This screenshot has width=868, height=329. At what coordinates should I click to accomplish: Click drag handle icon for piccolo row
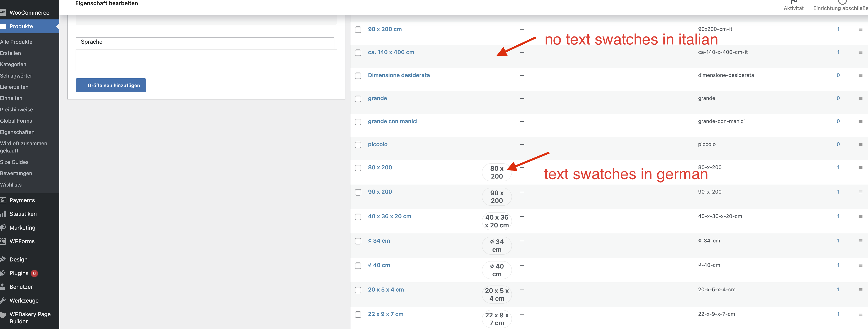(x=860, y=145)
